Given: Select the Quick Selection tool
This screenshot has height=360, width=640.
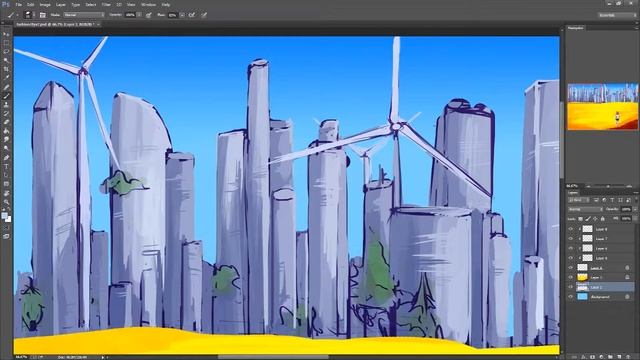Looking at the screenshot, I should (x=6, y=61).
